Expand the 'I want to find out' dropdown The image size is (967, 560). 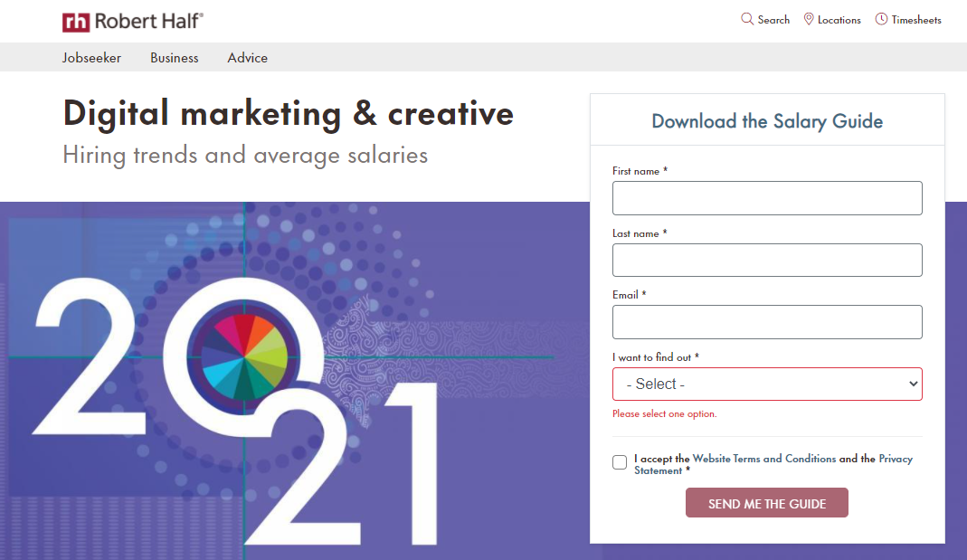pos(767,384)
